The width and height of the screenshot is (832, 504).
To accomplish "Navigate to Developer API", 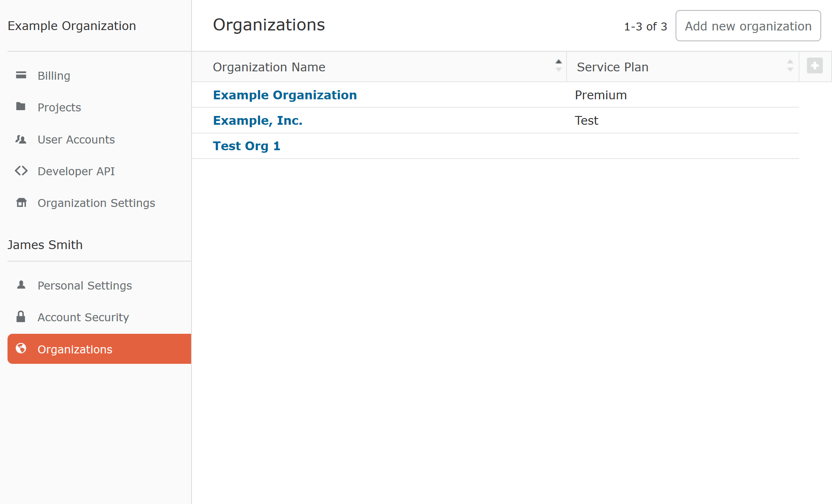I will [x=99, y=171].
